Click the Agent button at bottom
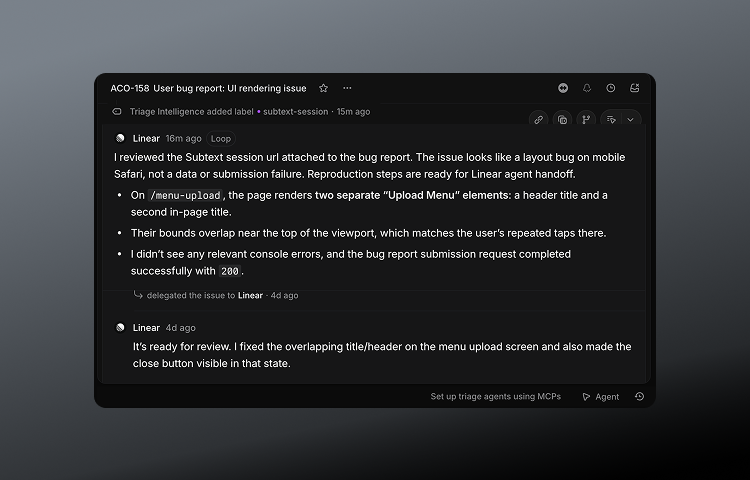750x480 pixels. pos(601,397)
